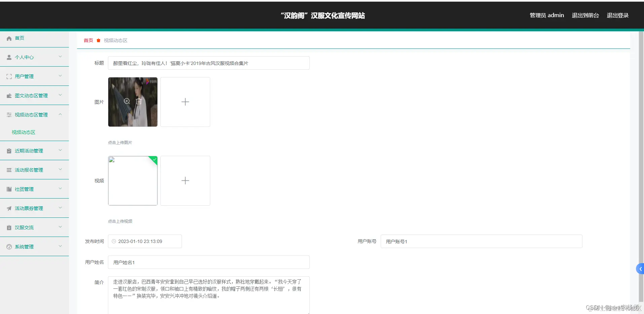The width and height of the screenshot is (644, 314).
Task: Click into the 用户姓名 input field
Action: [209, 262]
